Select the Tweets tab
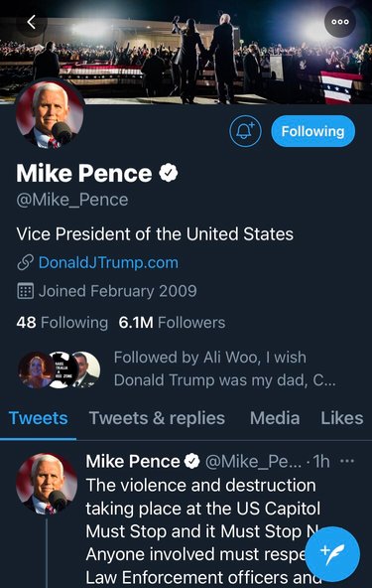The height and width of the screenshot is (588, 372). point(39,418)
